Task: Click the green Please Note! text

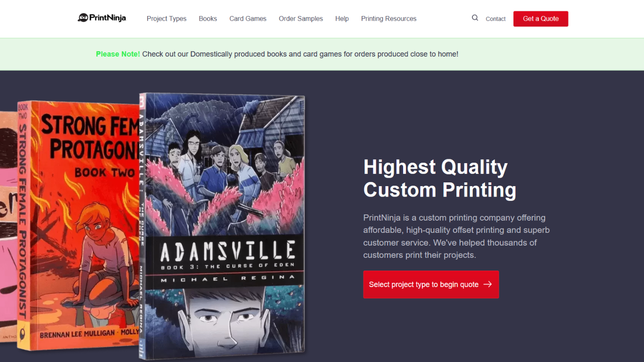Action: tap(118, 54)
